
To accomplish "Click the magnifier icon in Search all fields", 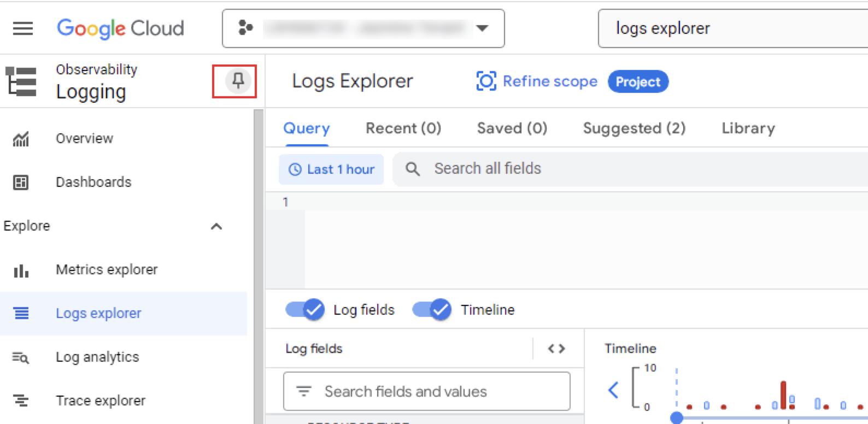I will click(x=413, y=169).
